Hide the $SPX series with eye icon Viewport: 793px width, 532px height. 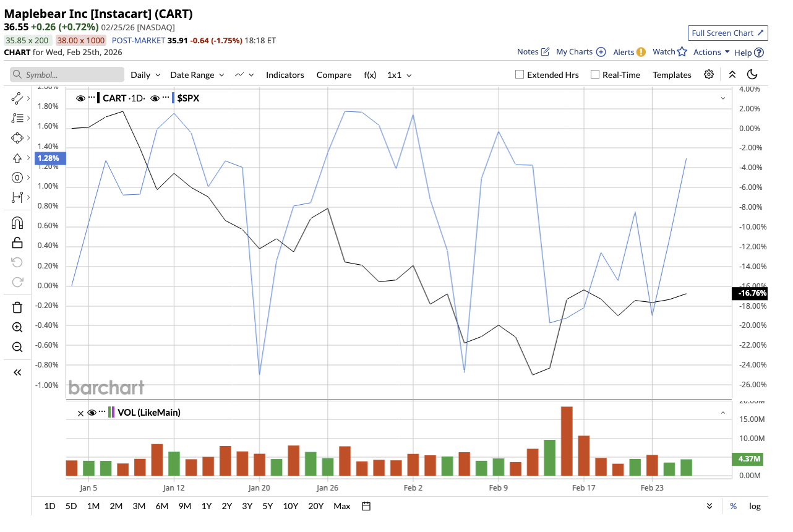point(155,98)
